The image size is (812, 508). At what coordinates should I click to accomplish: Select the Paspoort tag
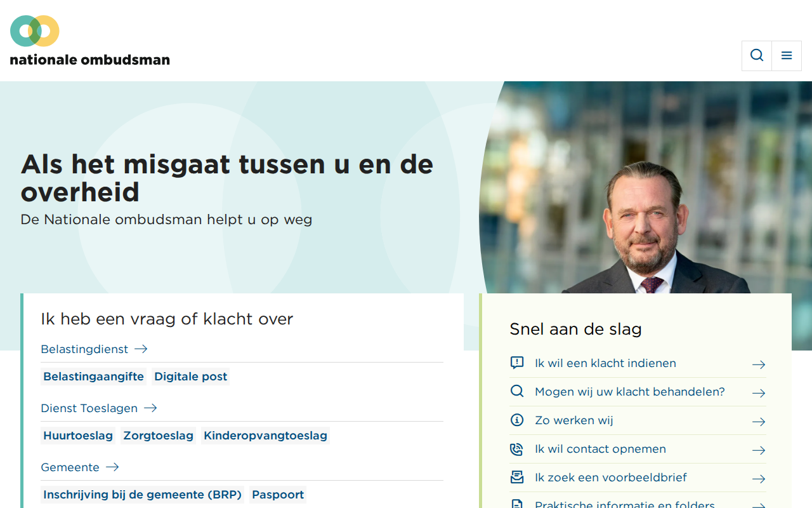tap(278, 495)
